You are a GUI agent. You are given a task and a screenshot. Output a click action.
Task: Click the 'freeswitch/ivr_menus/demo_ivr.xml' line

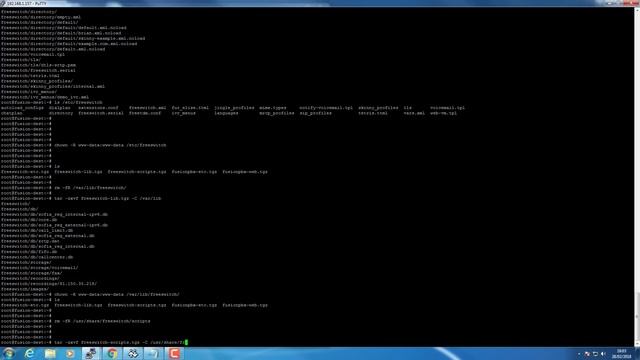[x=45, y=97]
